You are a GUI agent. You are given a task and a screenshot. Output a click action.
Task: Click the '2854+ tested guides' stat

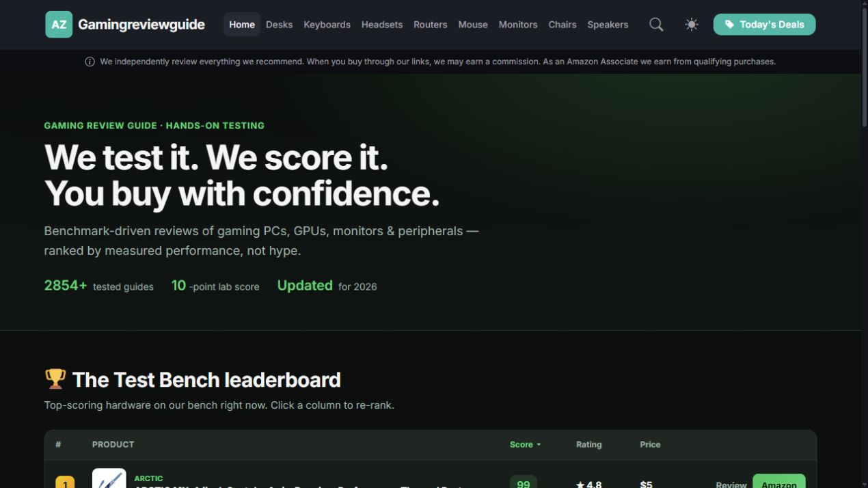(x=98, y=286)
